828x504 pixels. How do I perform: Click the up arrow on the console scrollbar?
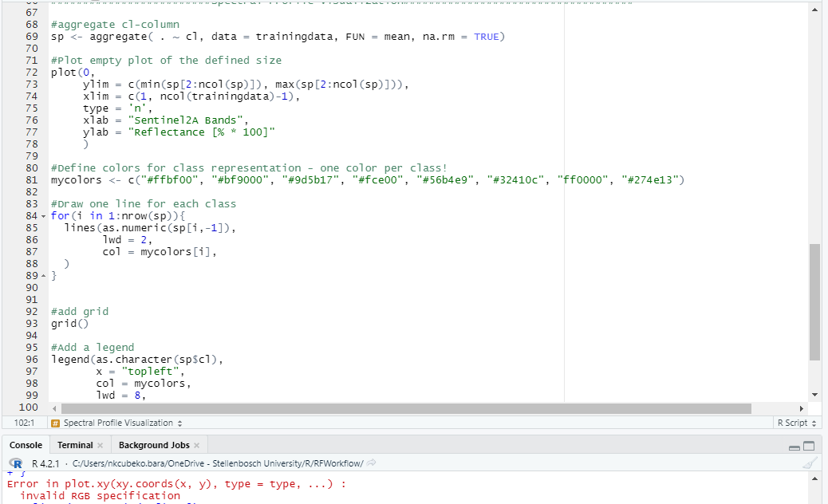814,478
